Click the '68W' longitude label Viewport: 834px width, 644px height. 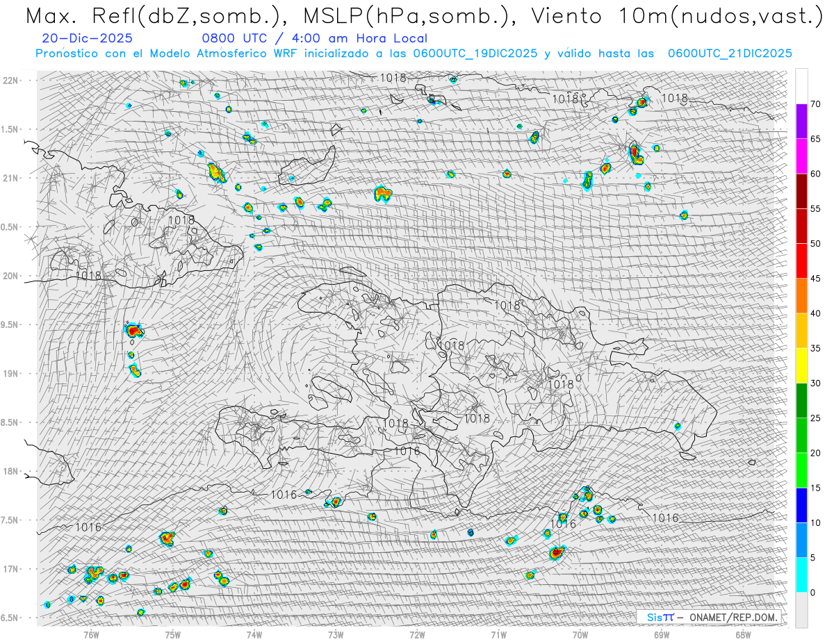743,634
